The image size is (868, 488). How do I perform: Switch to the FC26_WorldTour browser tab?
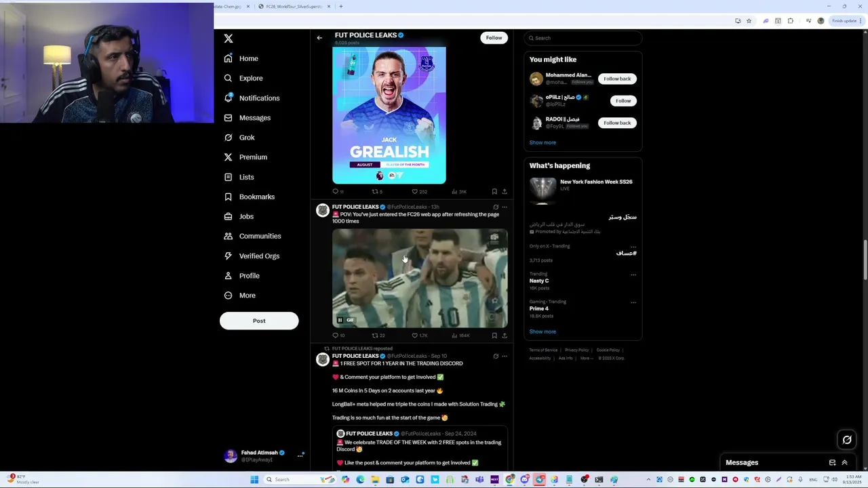[x=294, y=6]
